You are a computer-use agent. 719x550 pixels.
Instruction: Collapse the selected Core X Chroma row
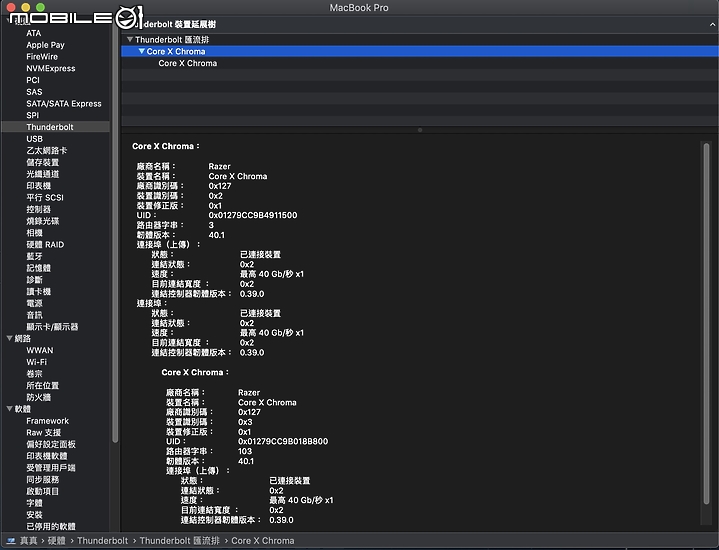pyautogui.click(x=142, y=51)
